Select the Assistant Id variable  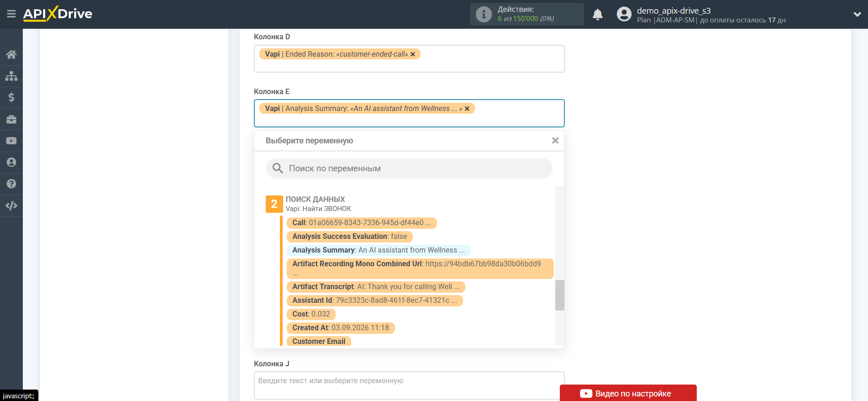click(375, 301)
